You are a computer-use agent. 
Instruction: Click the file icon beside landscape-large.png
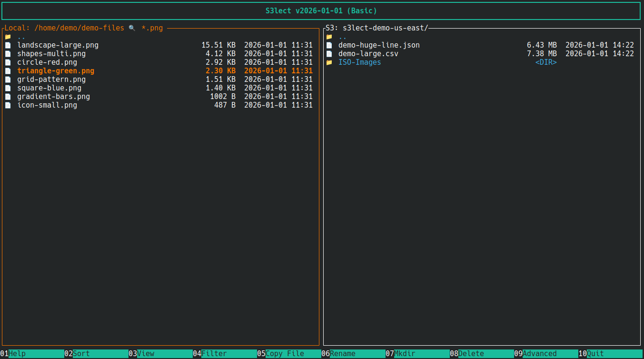8,45
